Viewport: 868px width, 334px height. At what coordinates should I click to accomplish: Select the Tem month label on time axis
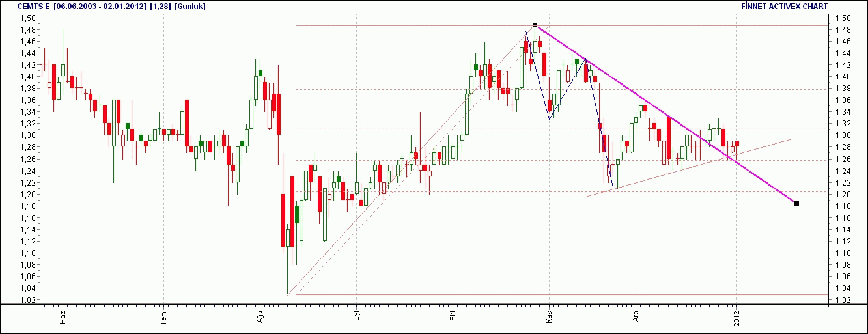(x=164, y=318)
